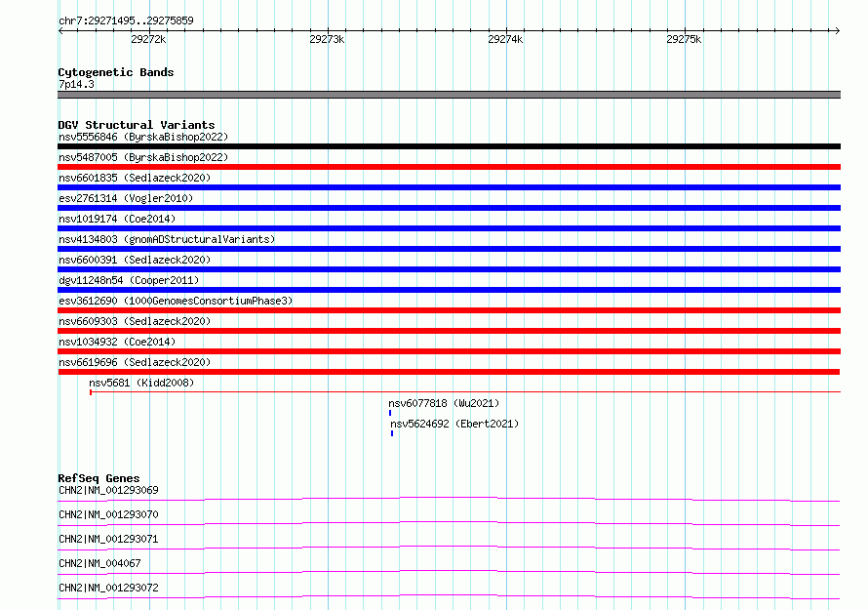The height and width of the screenshot is (610, 868).
Task: Click the blue nsv4134803 variant bar
Action: tap(449, 249)
